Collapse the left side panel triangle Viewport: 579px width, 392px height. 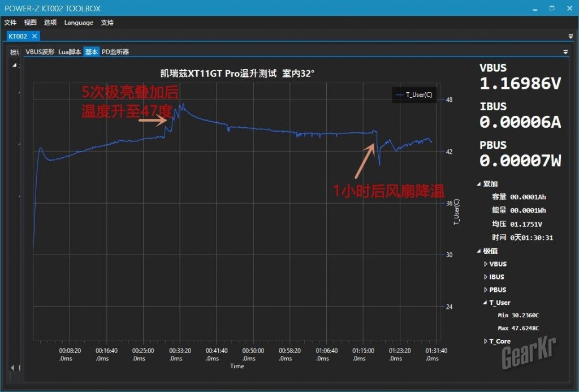click(15, 65)
